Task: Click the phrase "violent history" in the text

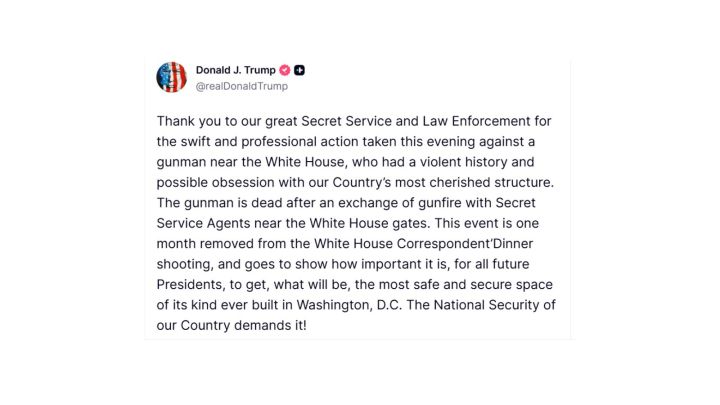Action: 461,162
